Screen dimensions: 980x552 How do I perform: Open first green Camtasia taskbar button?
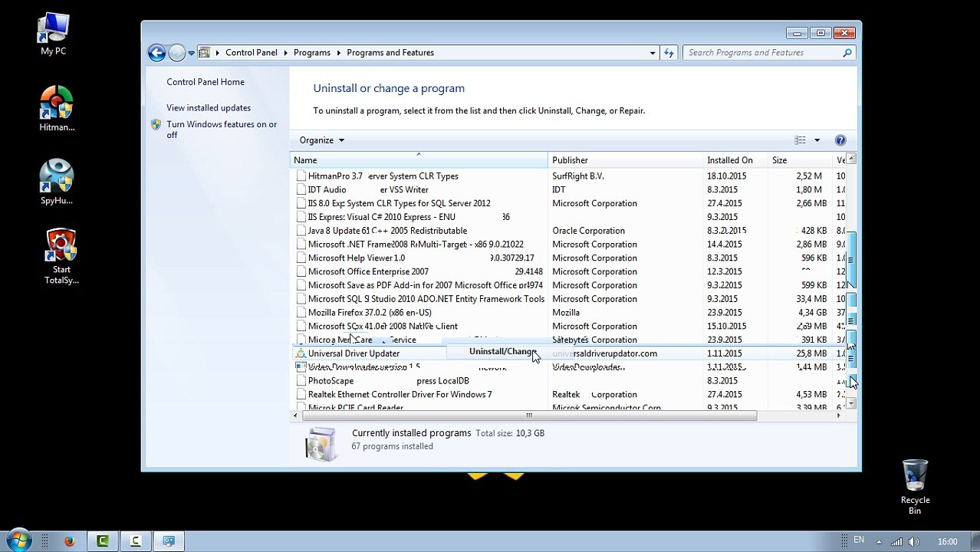pos(102,541)
